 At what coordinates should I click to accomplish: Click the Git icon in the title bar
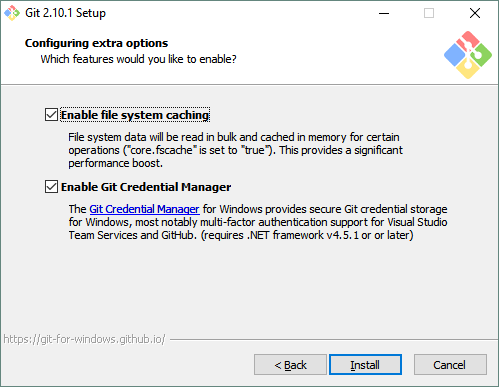point(12,13)
